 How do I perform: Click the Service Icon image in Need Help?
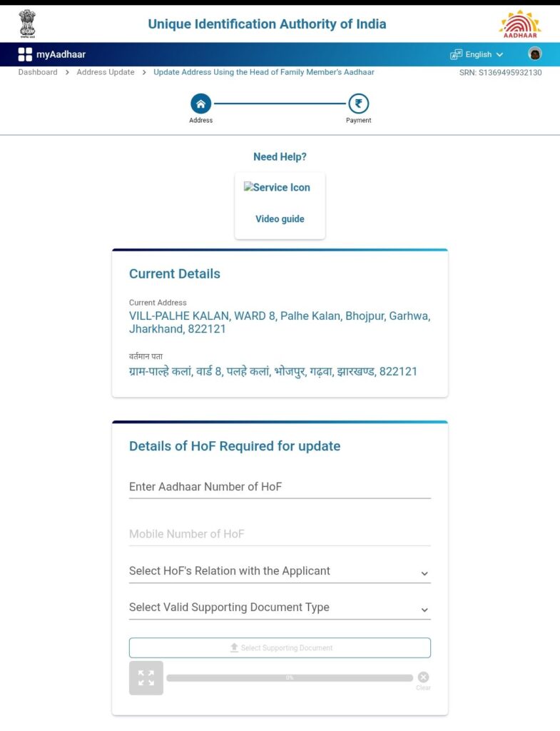tap(278, 188)
